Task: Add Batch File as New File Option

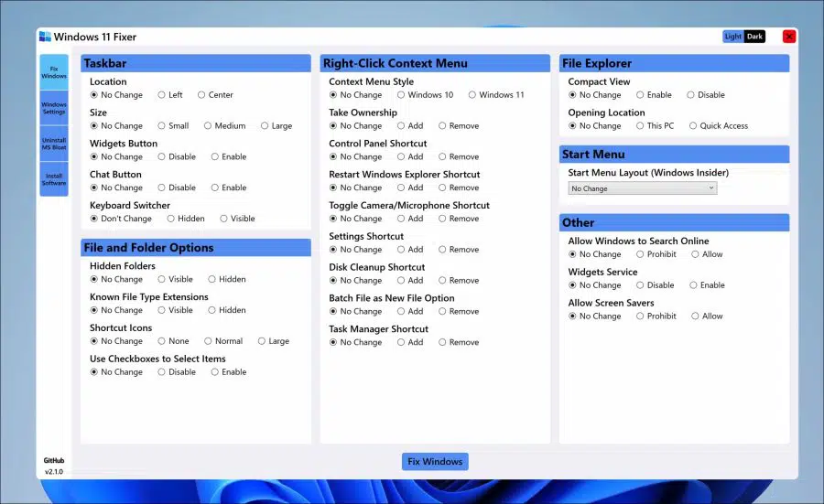Action: [x=410, y=312]
